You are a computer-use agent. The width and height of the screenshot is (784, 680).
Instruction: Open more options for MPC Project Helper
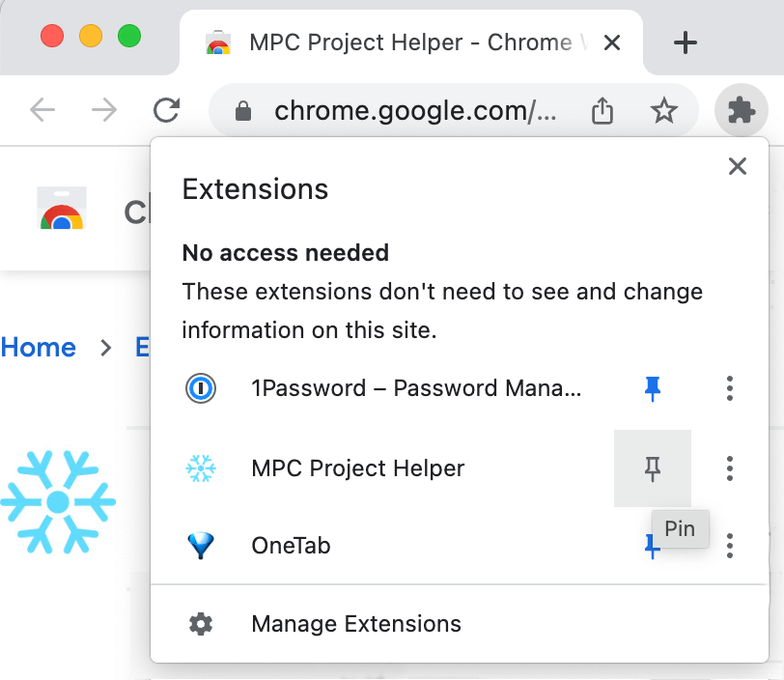[730, 468]
